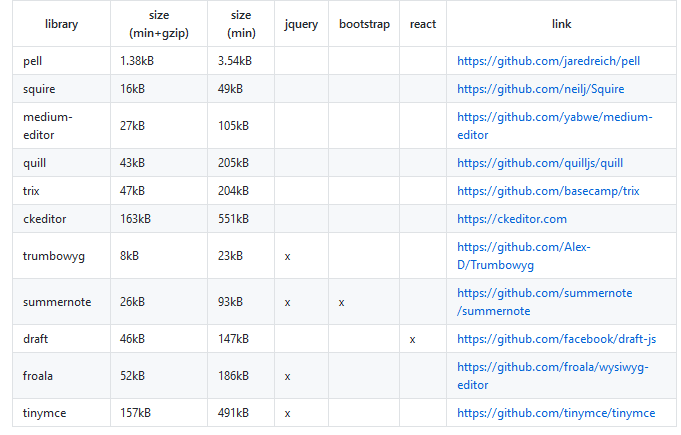Follow the yabwe/medium-editor link
Image resolution: width=681 pixels, height=435 pixels.
point(555,126)
